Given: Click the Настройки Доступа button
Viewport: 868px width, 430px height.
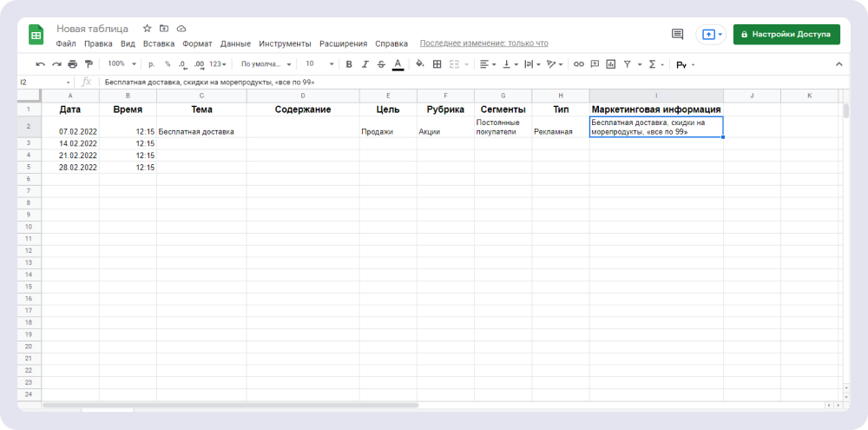Looking at the screenshot, I should (786, 35).
